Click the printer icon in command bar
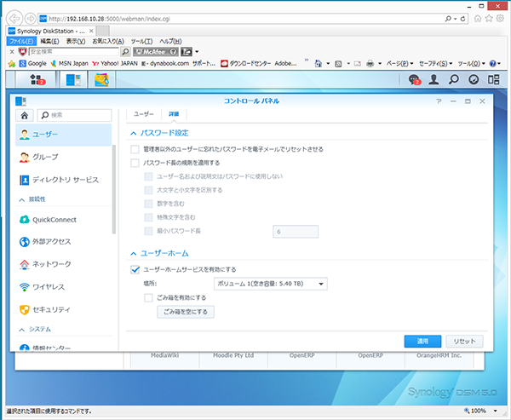Screen dimensions: 511x420 point(370,64)
